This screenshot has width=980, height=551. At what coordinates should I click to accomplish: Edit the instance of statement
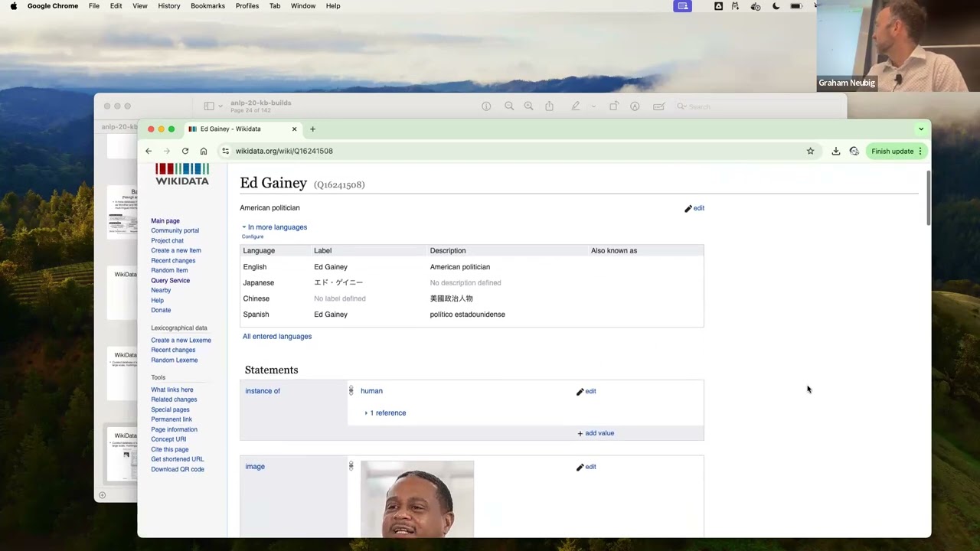click(x=586, y=391)
